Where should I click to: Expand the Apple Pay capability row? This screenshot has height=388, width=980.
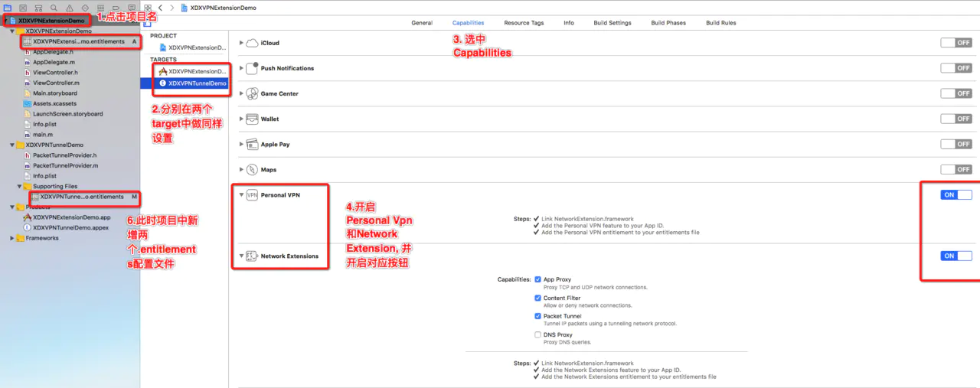tap(242, 144)
